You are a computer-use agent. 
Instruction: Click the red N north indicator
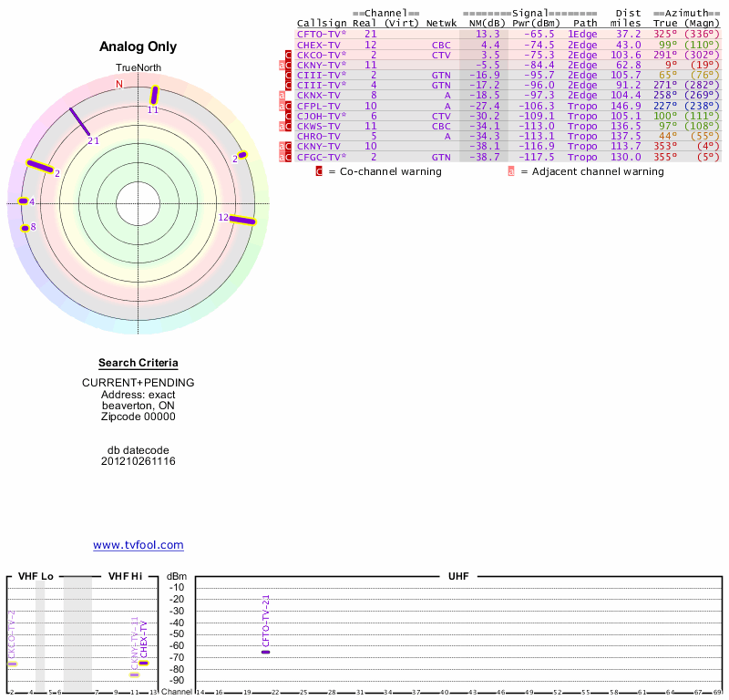pos(118,85)
